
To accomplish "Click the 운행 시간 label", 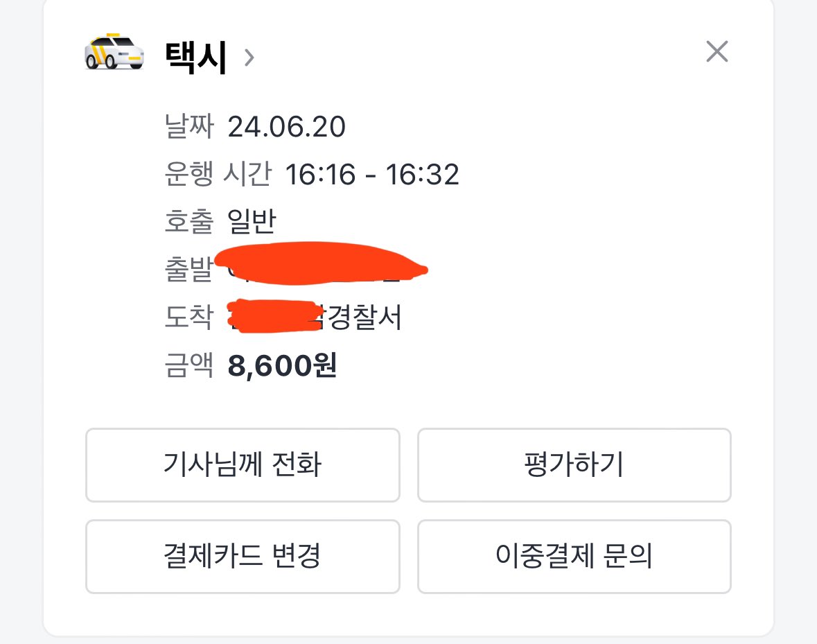I will [x=218, y=175].
